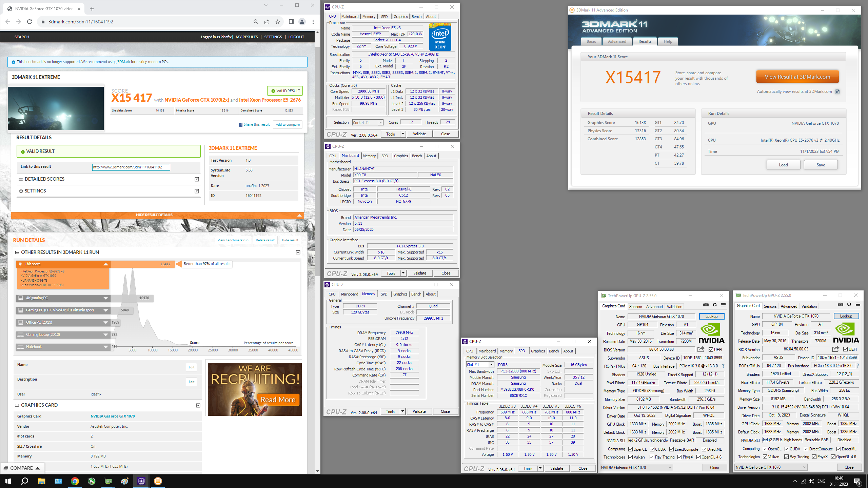Click Add to compare on result page
The width and height of the screenshot is (868, 488).
[x=288, y=125]
